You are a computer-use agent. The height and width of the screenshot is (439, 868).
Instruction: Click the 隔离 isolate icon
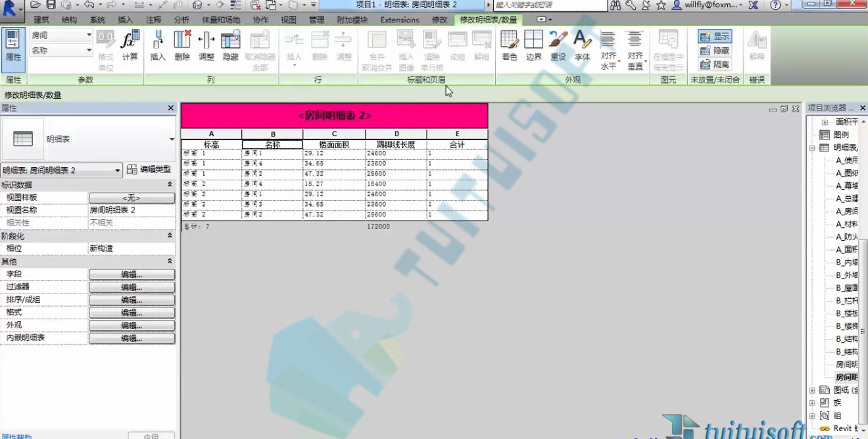715,65
